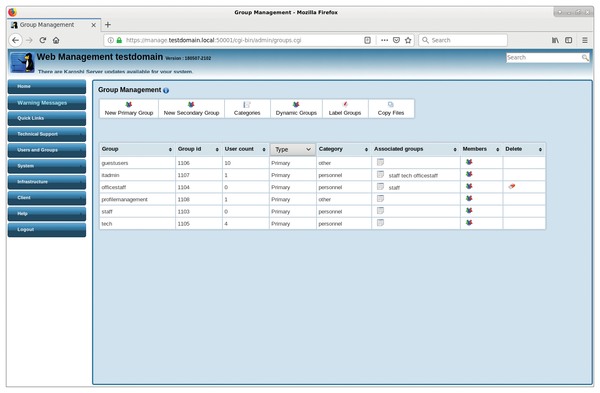This screenshot has width=600, height=393.
Task: Open System sidebar menu
Action: [x=47, y=166]
